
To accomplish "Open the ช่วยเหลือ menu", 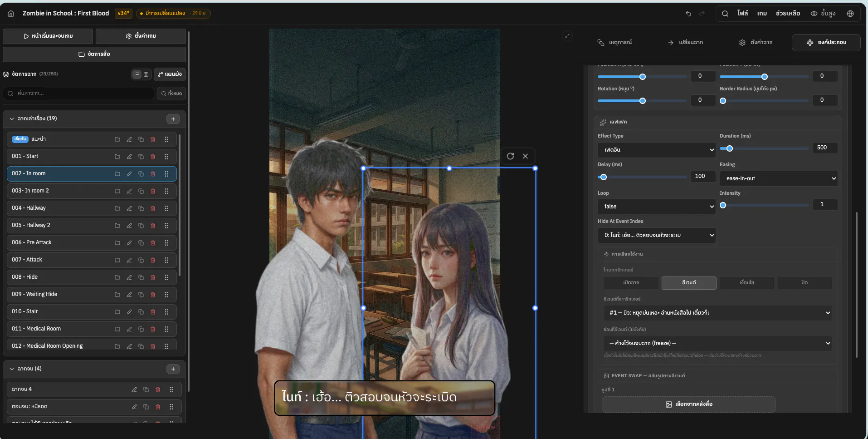I will click(788, 14).
